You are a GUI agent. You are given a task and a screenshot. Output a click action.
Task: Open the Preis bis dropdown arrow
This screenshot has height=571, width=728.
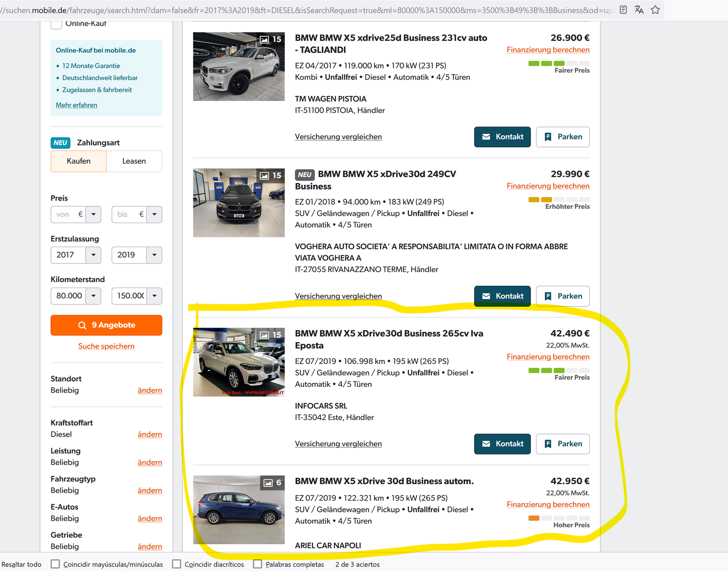[154, 215]
